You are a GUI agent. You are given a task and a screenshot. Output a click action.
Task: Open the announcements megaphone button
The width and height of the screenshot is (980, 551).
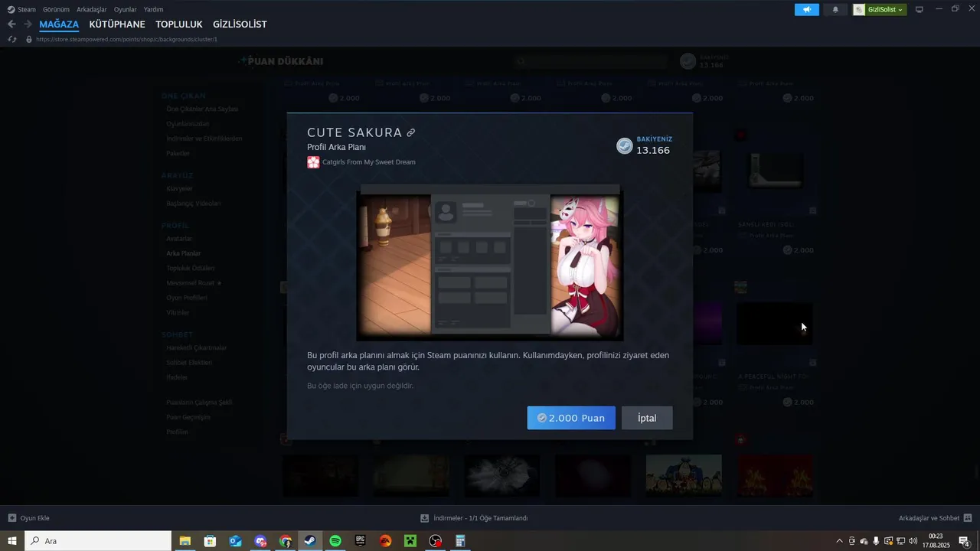[x=806, y=9]
